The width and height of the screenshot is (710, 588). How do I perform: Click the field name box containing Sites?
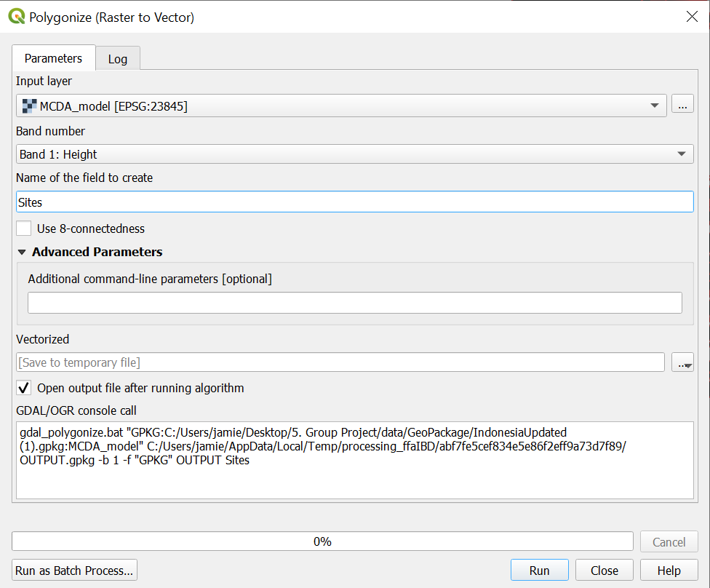(x=354, y=202)
